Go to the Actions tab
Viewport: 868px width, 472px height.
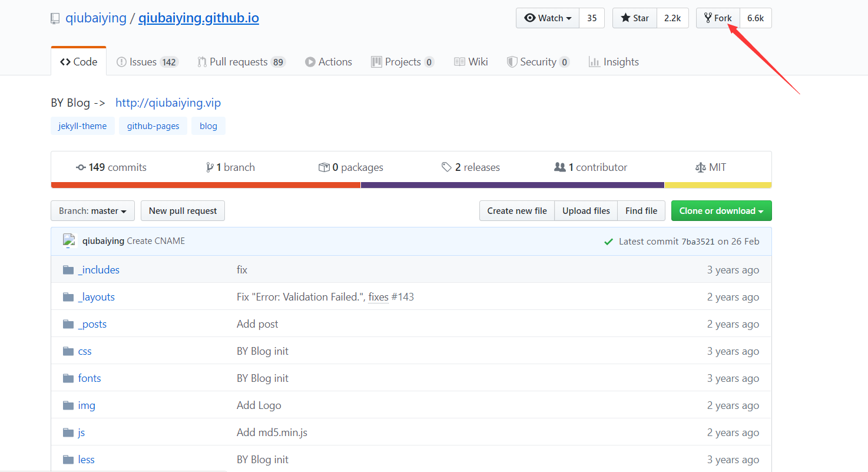[329, 62]
